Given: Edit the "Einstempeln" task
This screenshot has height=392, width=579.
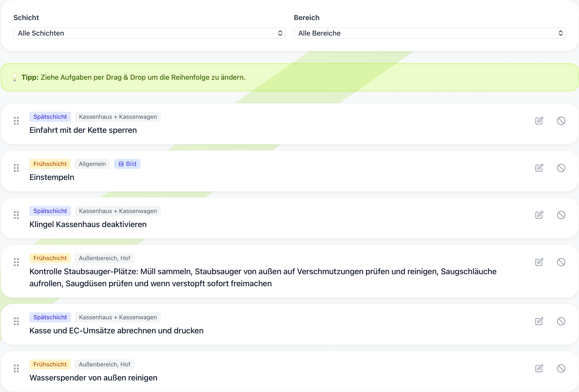Looking at the screenshot, I should (x=539, y=168).
